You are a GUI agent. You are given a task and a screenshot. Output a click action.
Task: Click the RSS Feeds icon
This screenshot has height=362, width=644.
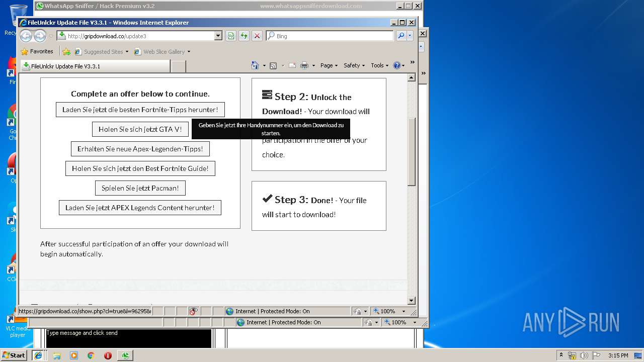point(273,65)
